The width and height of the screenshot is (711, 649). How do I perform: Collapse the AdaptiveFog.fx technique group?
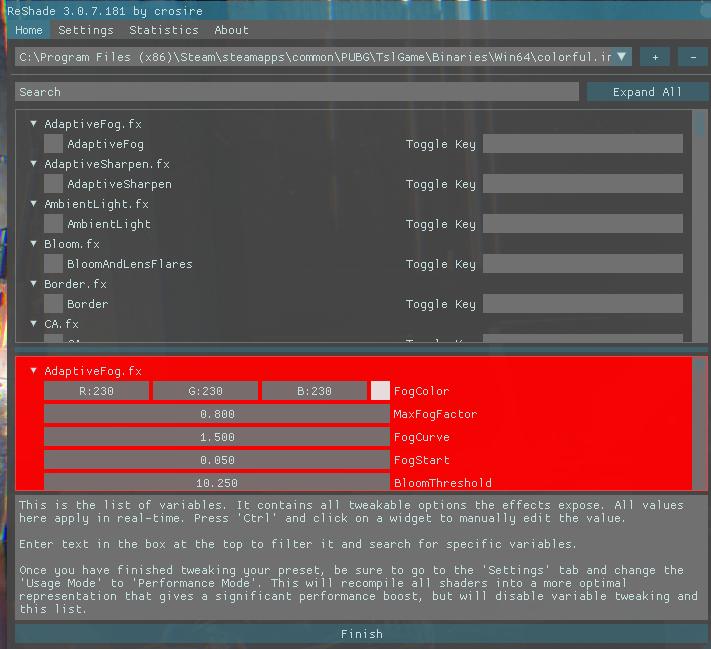point(34,124)
